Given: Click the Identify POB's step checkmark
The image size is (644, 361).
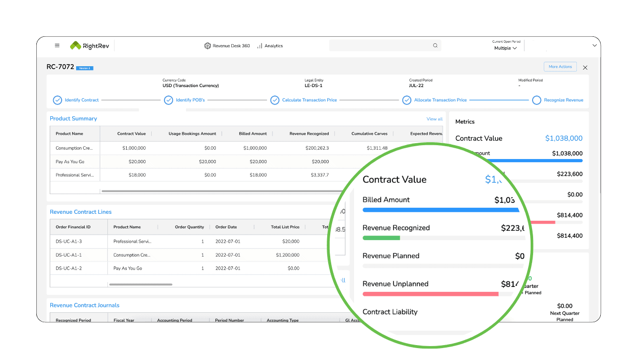Looking at the screenshot, I should click(169, 100).
